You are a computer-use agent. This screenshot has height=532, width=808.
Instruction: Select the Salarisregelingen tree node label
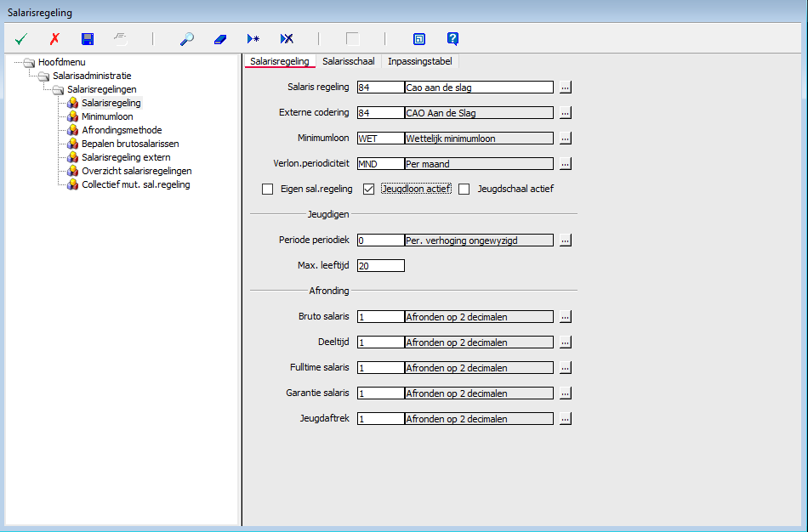[x=101, y=89]
